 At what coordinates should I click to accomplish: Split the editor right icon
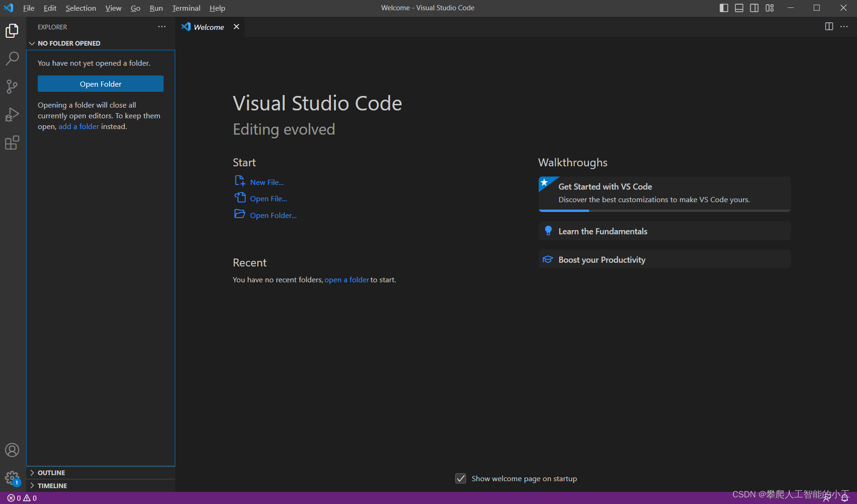coord(829,27)
